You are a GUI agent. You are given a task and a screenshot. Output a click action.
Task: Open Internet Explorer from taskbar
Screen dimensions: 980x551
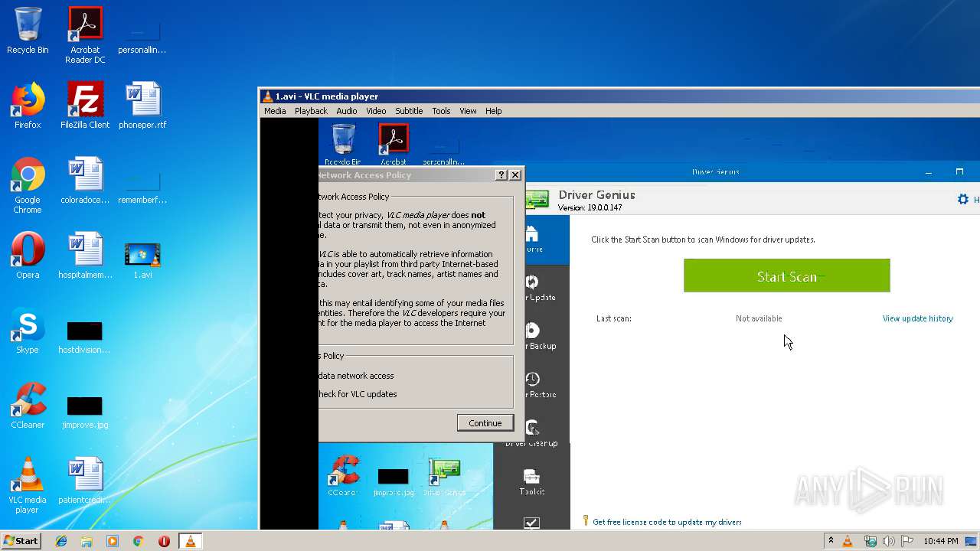pyautogui.click(x=61, y=541)
